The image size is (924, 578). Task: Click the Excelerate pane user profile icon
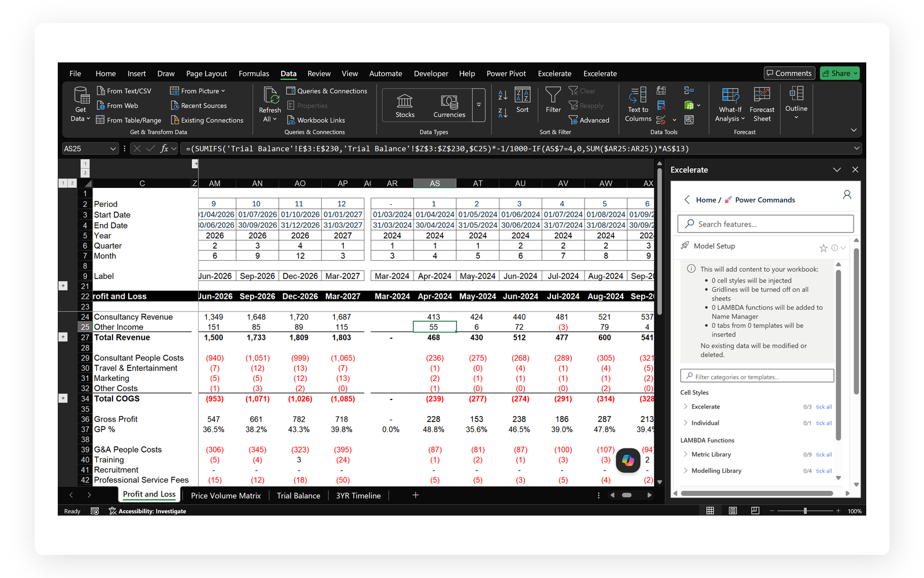coord(847,195)
